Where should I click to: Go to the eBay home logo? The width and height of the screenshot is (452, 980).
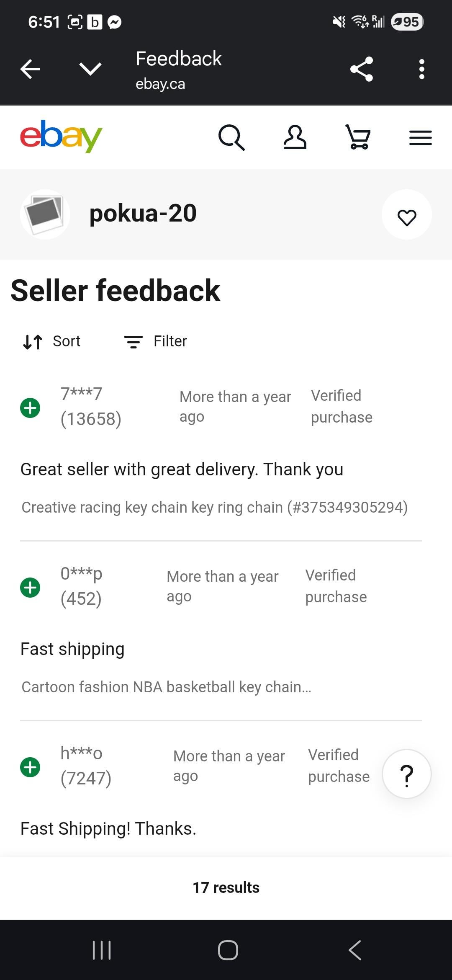(x=61, y=137)
